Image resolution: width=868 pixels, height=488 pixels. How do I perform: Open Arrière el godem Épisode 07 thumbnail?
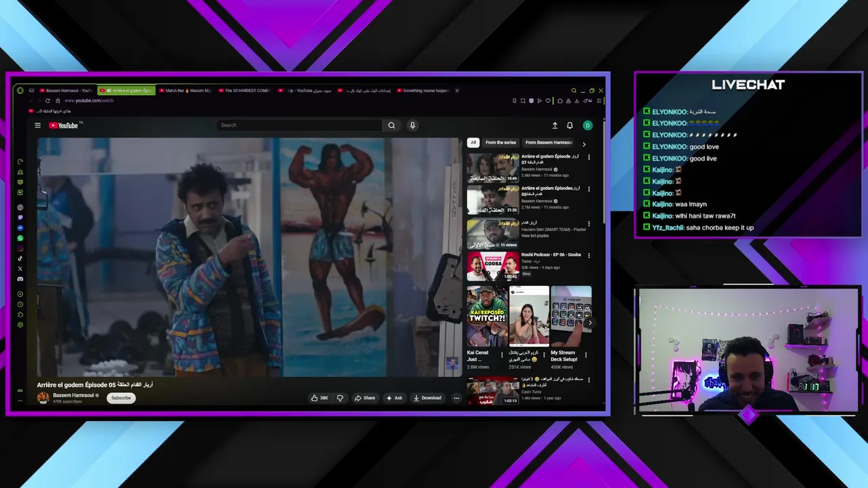point(493,167)
